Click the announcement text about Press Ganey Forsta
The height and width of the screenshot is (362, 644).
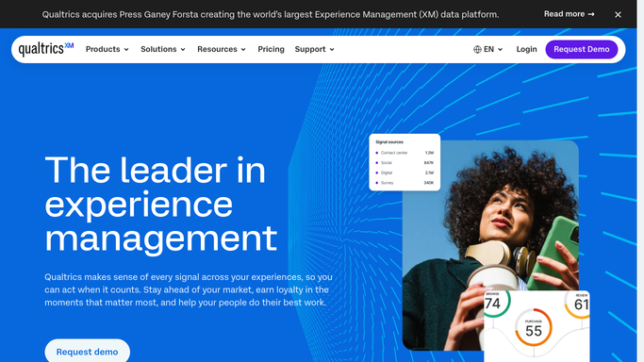pos(271,14)
